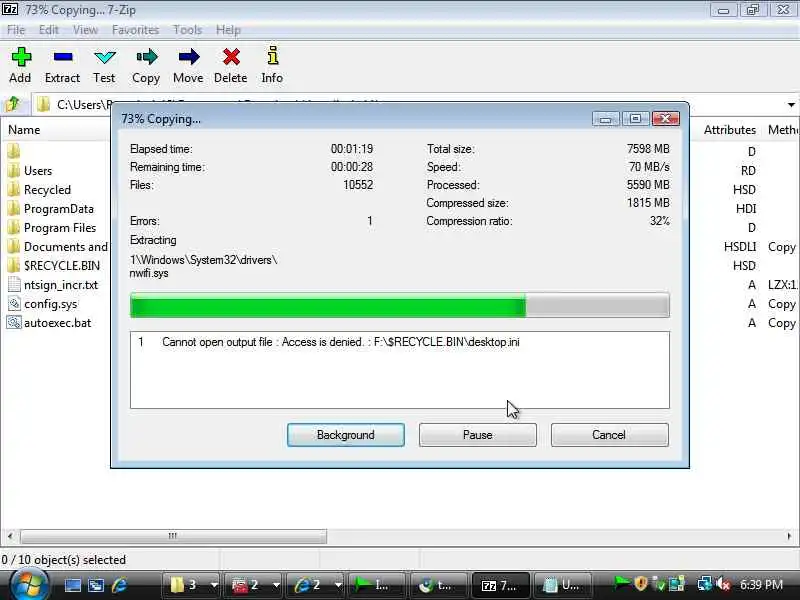The width and height of the screenshot is (800, 600).
Task: Pause the copying operation
Action: pos(478,435)
